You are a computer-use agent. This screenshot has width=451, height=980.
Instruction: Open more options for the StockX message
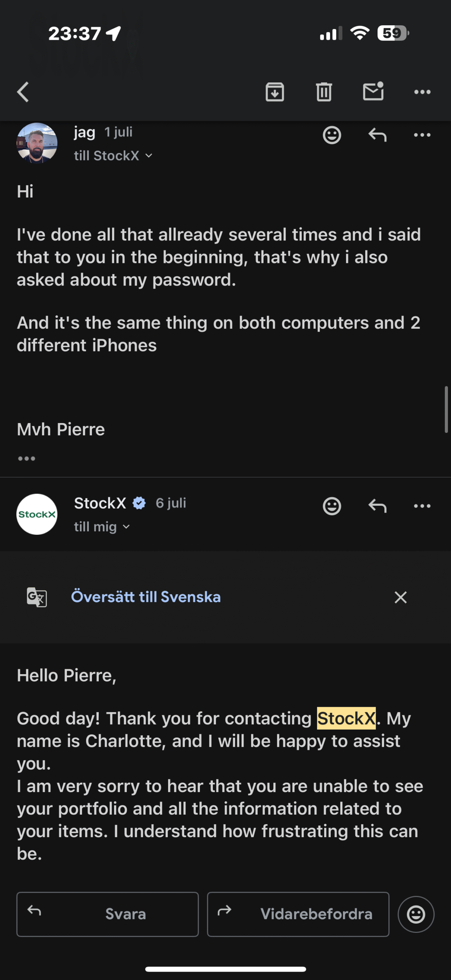(x=422, y=506)
